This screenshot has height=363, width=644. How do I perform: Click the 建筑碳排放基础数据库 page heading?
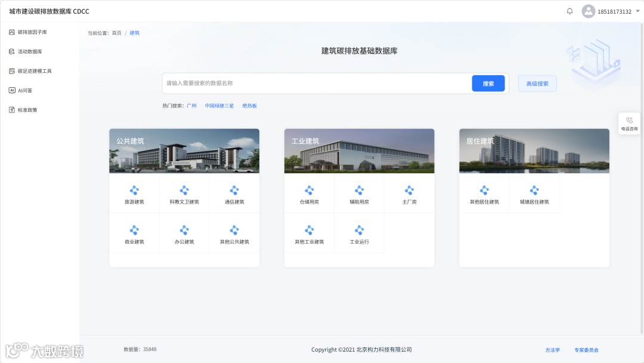pos(360,51)
